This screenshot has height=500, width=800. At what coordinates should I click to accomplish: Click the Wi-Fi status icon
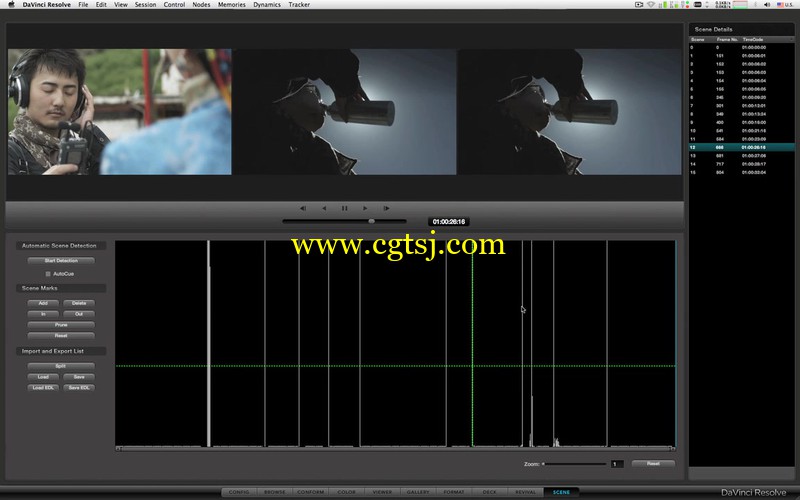point(651,5)
